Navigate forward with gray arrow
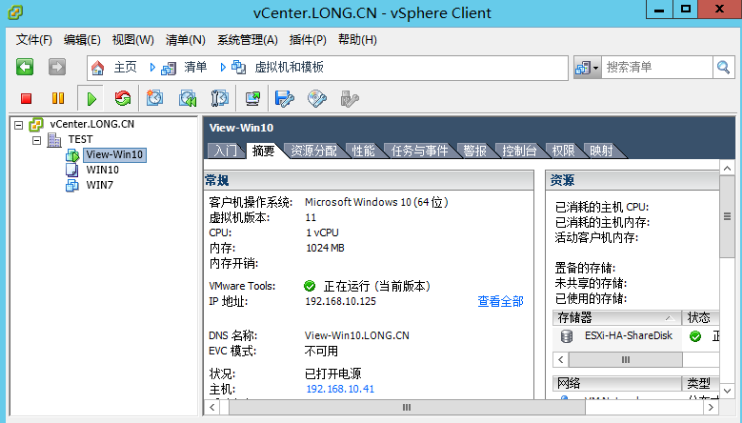This screenshot has height=423, width=742. pyautogui.click(x=57, y=67)
